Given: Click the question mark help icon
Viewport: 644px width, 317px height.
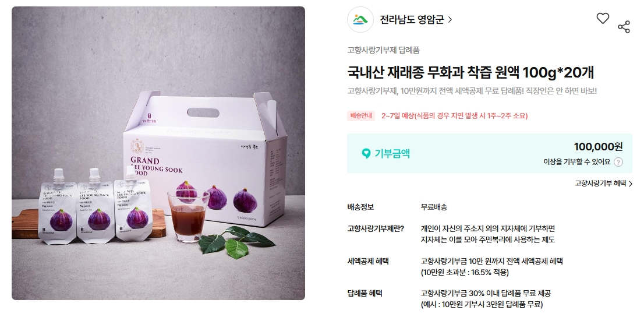Looking at the screenshot, I should [x=618, y=162].
